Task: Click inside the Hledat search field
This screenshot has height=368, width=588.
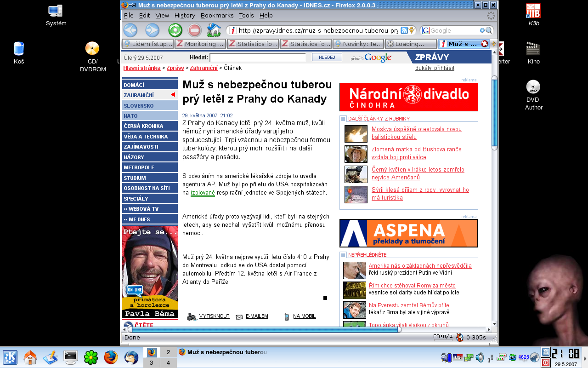Action: [259, 57]
